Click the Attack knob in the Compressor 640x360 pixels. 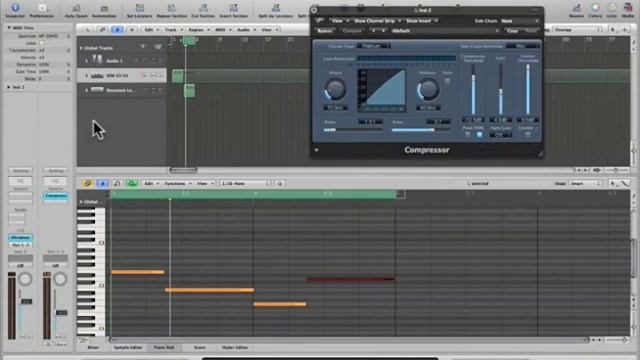[x=335, y=89]
